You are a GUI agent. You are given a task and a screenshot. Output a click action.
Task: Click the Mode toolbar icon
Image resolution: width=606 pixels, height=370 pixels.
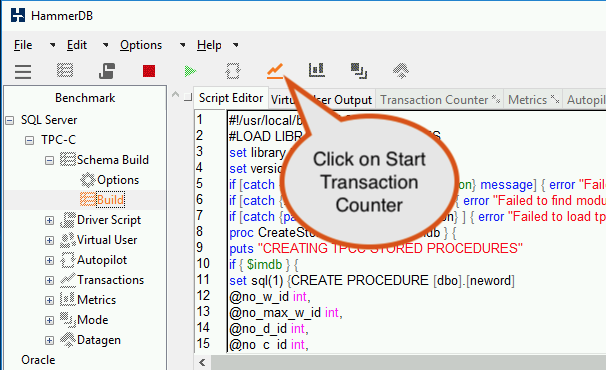359,71
